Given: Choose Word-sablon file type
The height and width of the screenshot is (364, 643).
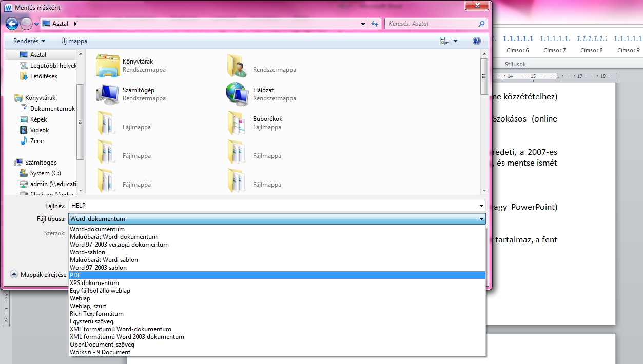Looking at the screenshot, I should [277, 252].
